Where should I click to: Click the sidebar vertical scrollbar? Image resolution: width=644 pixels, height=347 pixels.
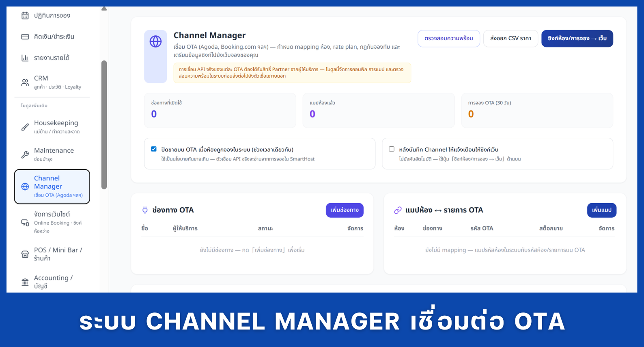pos(104,125)
